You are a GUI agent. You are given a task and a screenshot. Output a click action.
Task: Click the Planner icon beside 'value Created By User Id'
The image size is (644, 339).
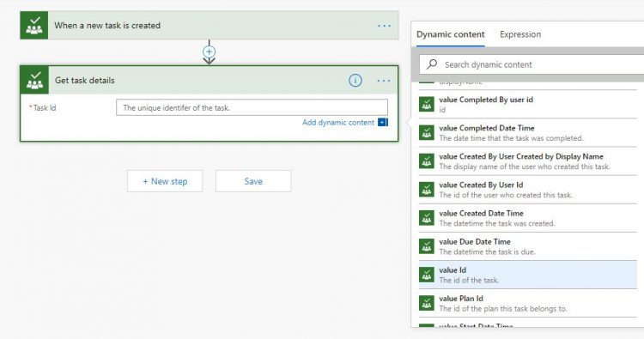[x=427, y=189]
